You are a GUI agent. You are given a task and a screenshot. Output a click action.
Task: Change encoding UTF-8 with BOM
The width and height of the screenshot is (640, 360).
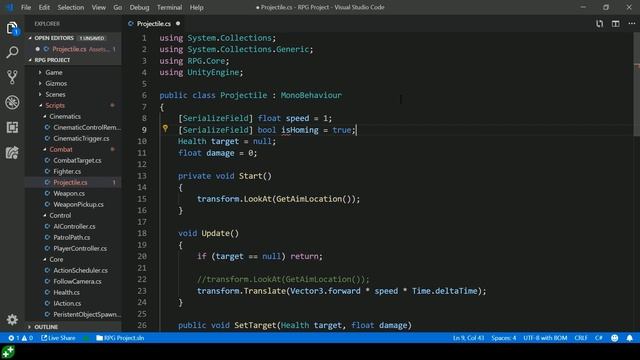point(545,338)
